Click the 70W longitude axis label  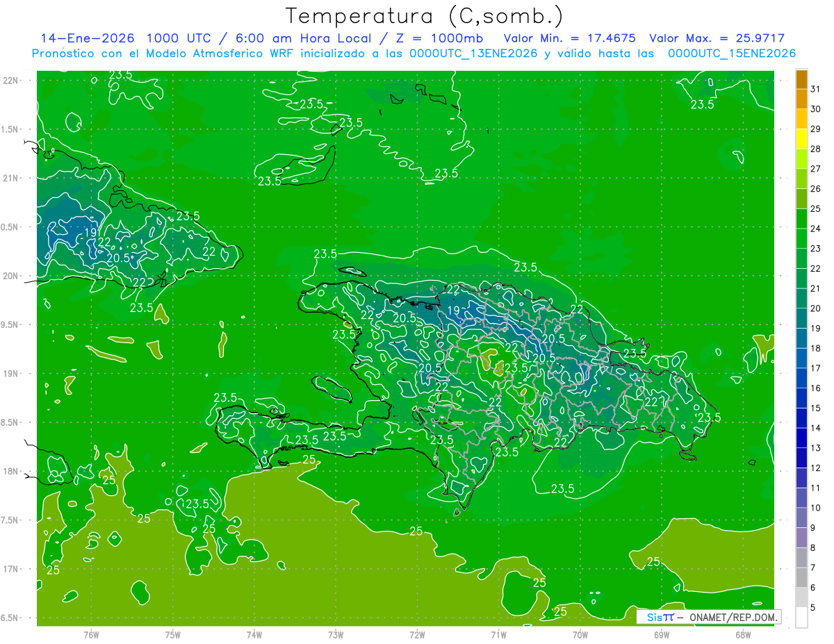click(x=580, y=634)
